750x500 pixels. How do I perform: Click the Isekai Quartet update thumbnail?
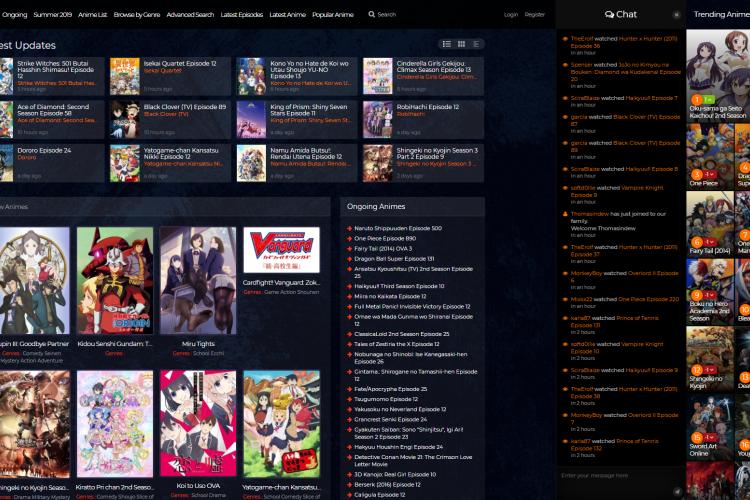click(125, 76)
